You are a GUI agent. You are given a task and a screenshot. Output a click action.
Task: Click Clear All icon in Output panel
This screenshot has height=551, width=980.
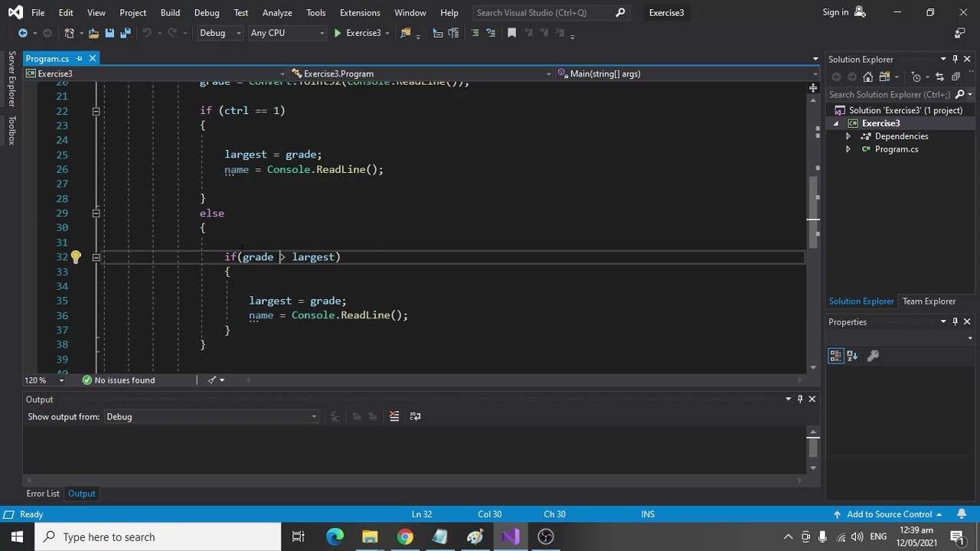click(x=394, y=416)
